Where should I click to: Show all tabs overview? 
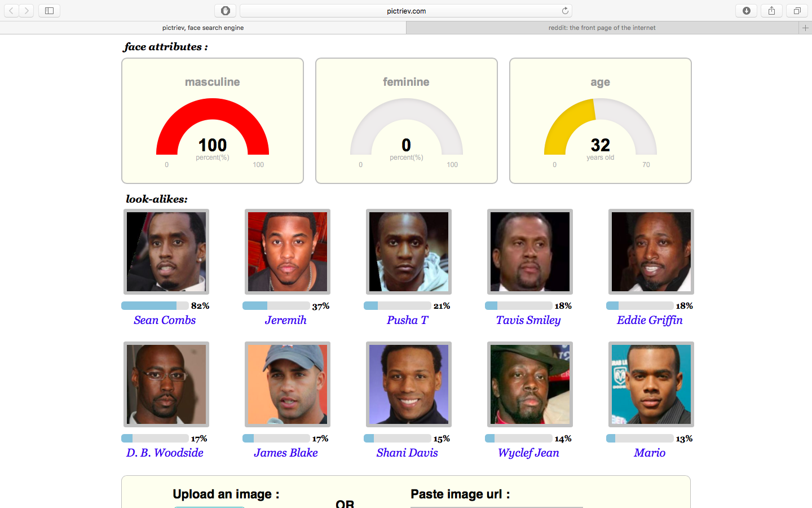[x=797, y=11]
